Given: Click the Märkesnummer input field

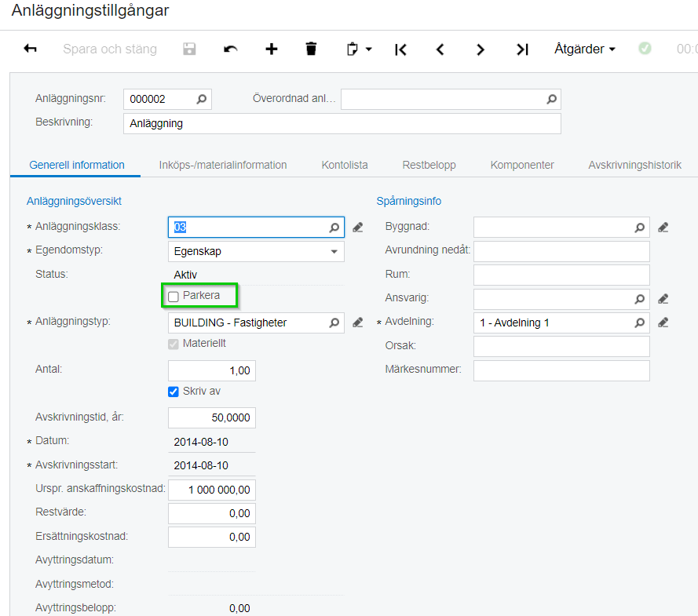Looking at the screenshot, I should 561,370.
